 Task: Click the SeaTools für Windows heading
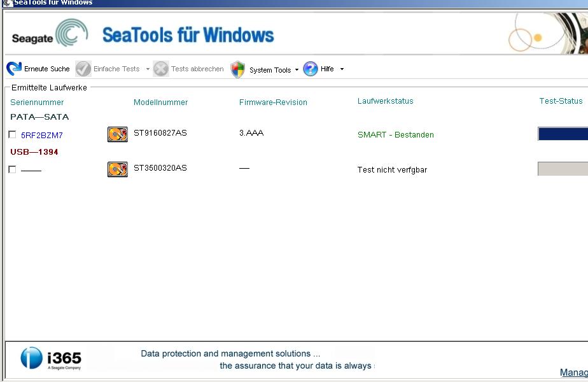[x=188, y=35]
